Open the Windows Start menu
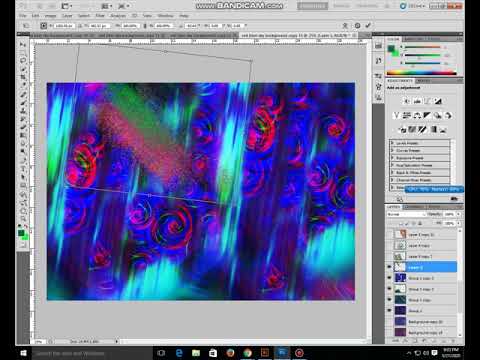 pyautogui.click(x=23, y=353)
